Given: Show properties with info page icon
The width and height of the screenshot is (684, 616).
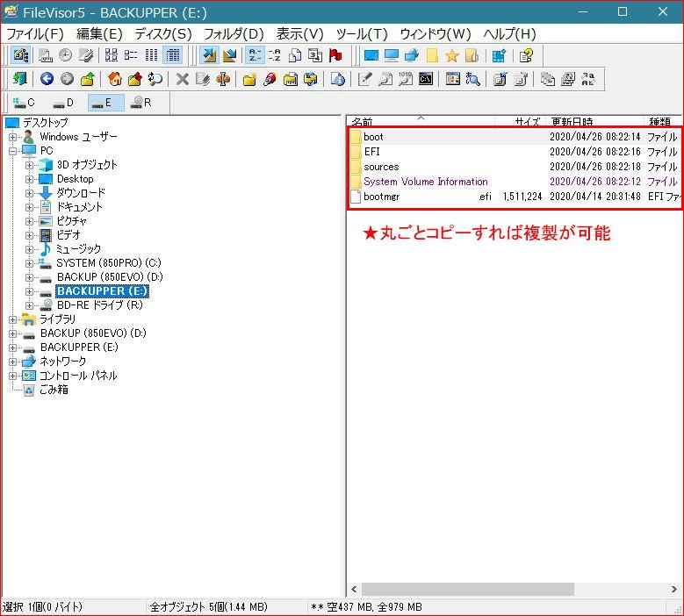Looking at the screenshot, I should pyautogui.click(x=338, y=79).
